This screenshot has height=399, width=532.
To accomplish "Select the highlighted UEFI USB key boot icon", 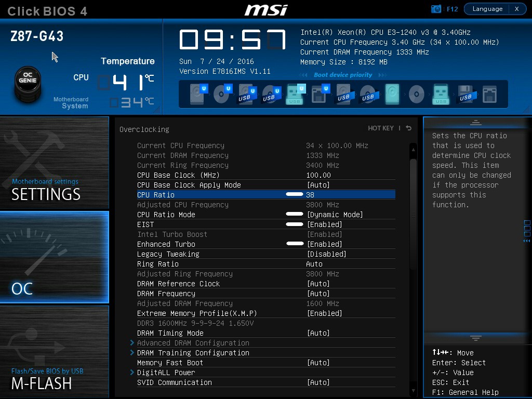I will pyautogui.click(x=296, y=94).
